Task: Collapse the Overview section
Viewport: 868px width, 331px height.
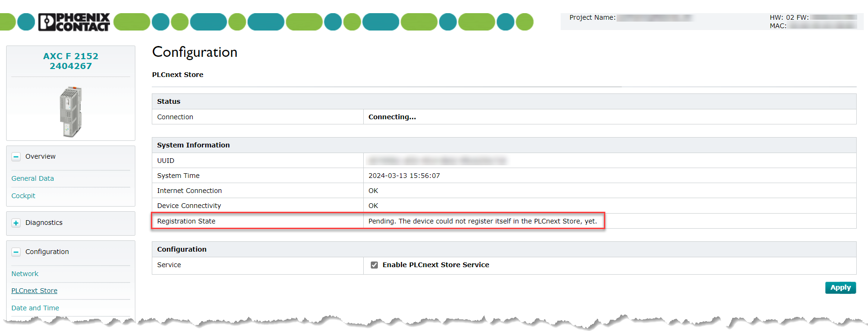Action: 16,157
